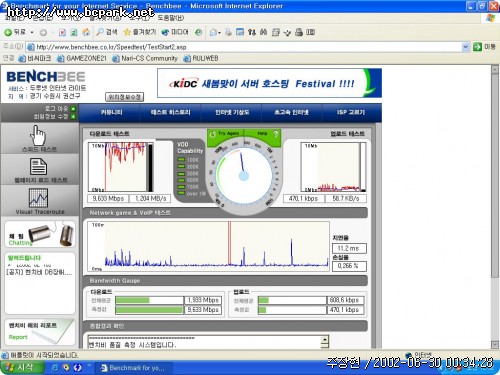Open the Search magnifier in toolbar
This screenshot has width=500, height=375.
coord(107,32)
